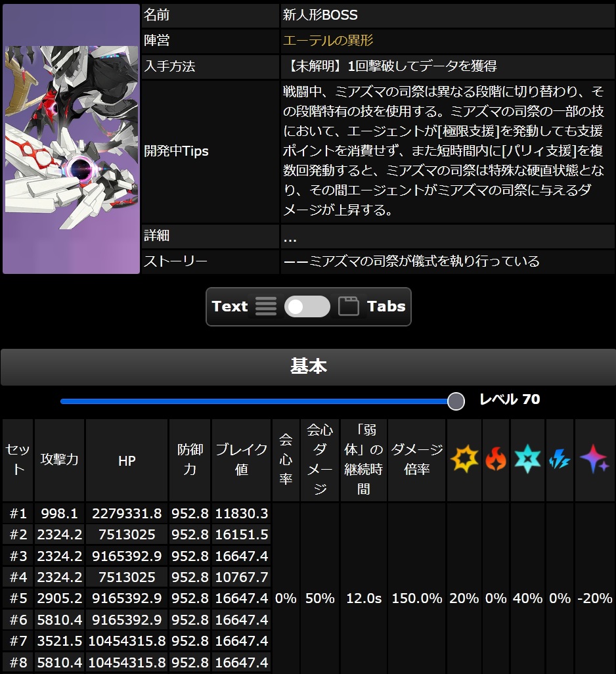
Task: Click the セット column header
Action: pos(18,460)
